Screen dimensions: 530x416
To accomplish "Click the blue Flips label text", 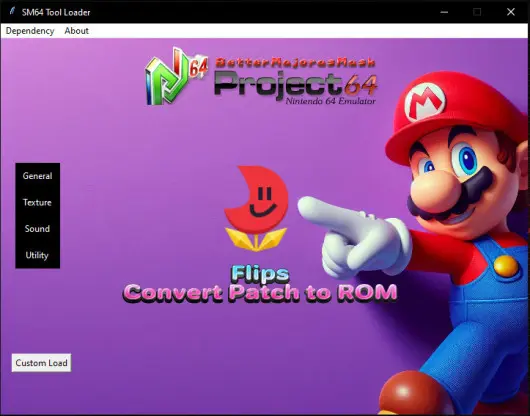I will pyautogui.click(x=260, y=273).
